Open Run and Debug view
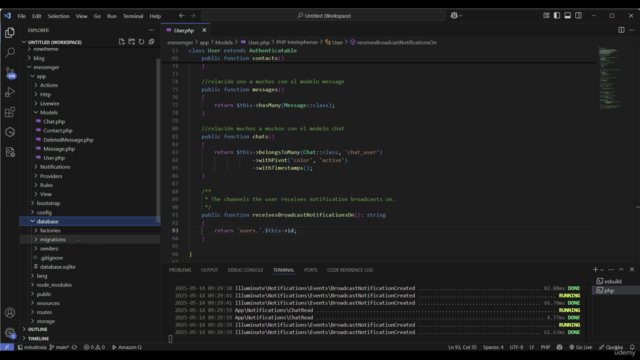Screen dimensions: 640x360 [10, 92]
